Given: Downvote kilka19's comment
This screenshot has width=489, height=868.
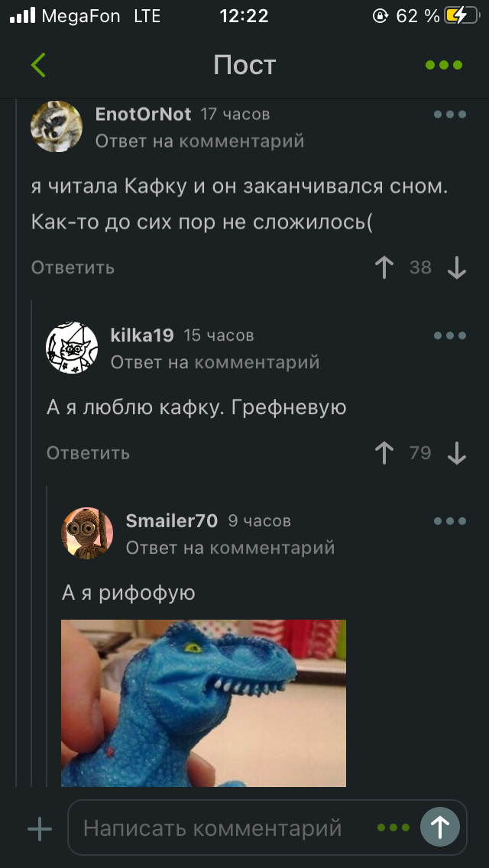Looking at the screenshot, I should point(456,453).
